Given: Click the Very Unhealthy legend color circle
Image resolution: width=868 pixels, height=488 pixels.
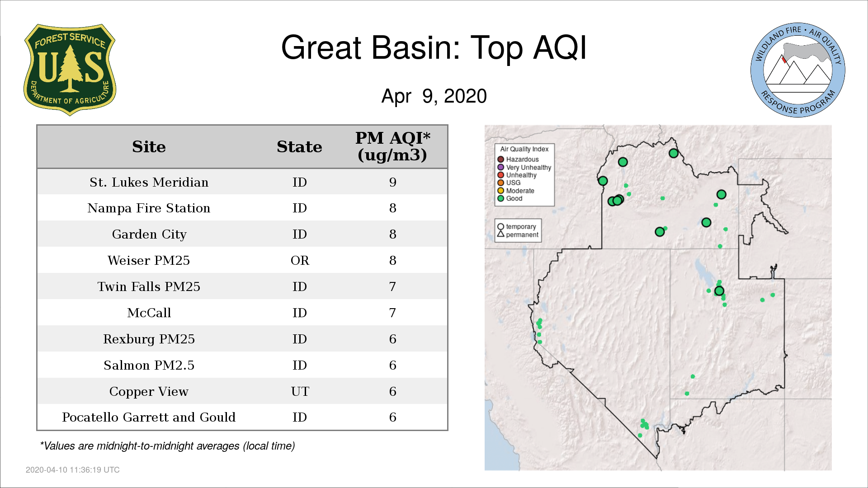Looking at the screenshot, I should pyautogui.click(x=500, y=167).
